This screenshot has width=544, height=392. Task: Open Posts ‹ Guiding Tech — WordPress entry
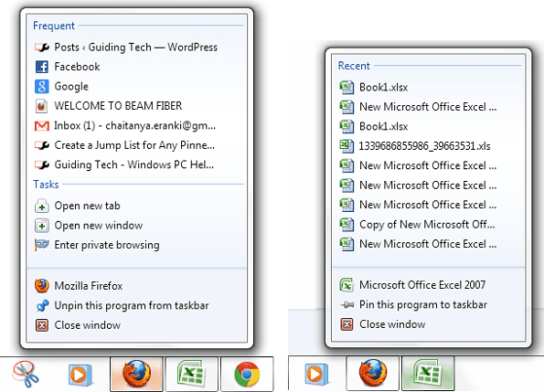pos(136,48)
